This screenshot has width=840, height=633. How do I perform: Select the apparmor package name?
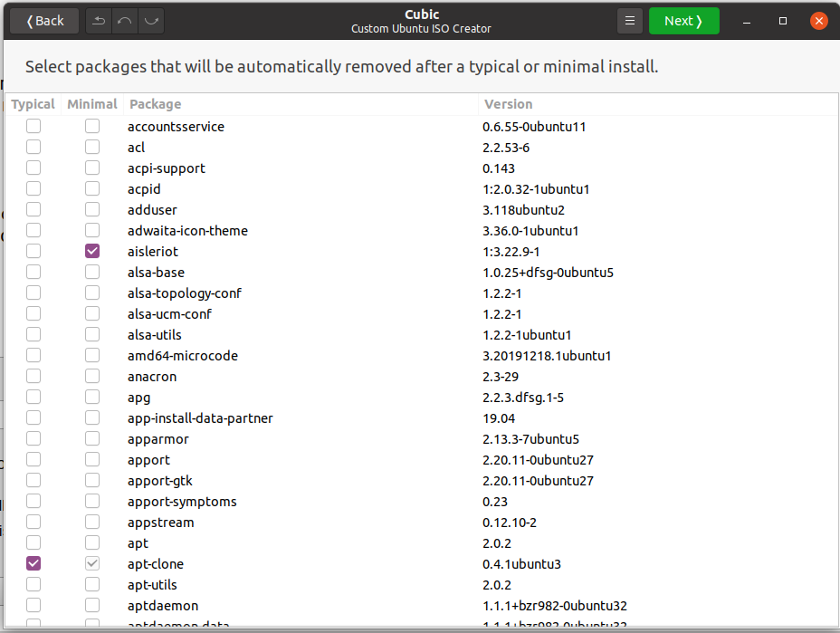click(x=158, y=439)
